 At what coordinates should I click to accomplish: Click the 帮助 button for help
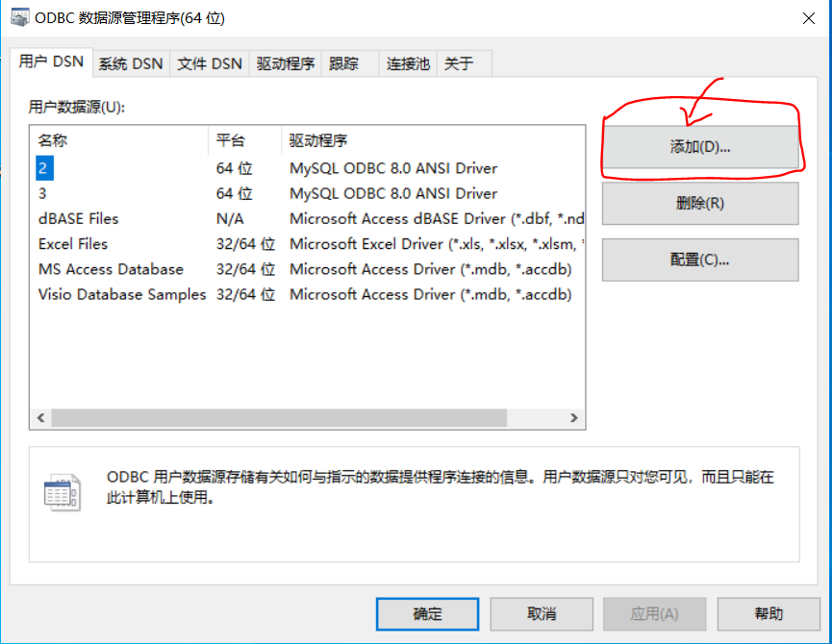coord(769,613)
